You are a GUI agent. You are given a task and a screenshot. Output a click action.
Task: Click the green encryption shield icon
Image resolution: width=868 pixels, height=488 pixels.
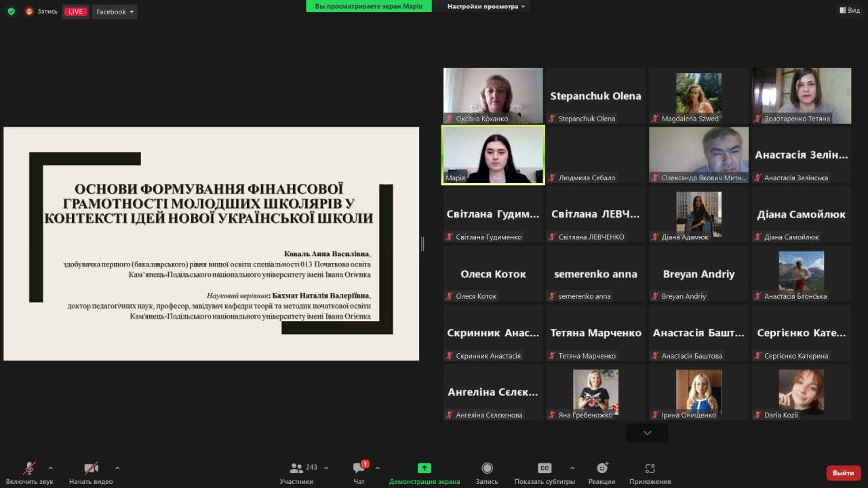click(x=11, y=12)
